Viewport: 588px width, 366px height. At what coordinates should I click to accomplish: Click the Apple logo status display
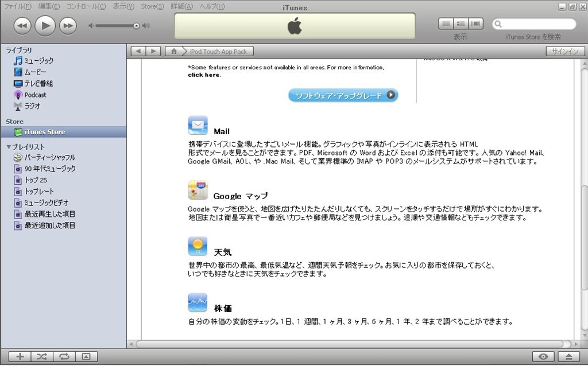tap(295, 26)
